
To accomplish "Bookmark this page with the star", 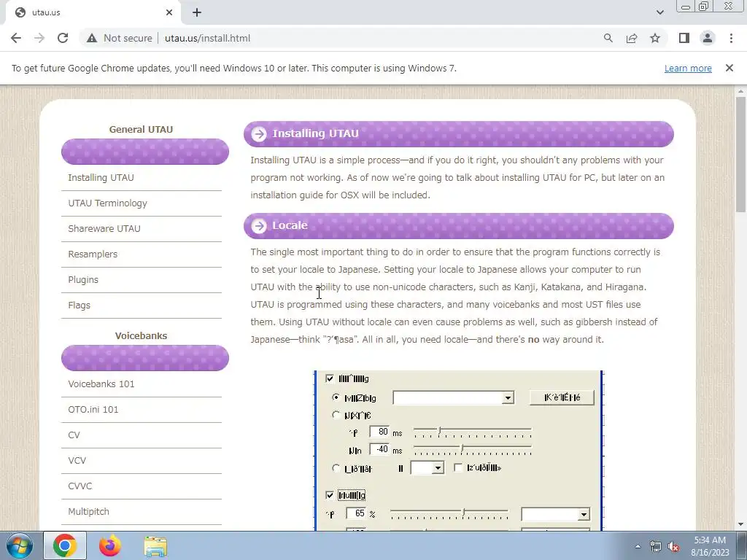I will [x=655, y=38].
